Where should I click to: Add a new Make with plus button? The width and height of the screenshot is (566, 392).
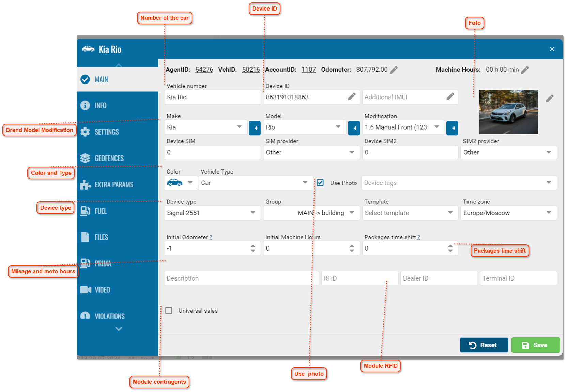(255, 128)
